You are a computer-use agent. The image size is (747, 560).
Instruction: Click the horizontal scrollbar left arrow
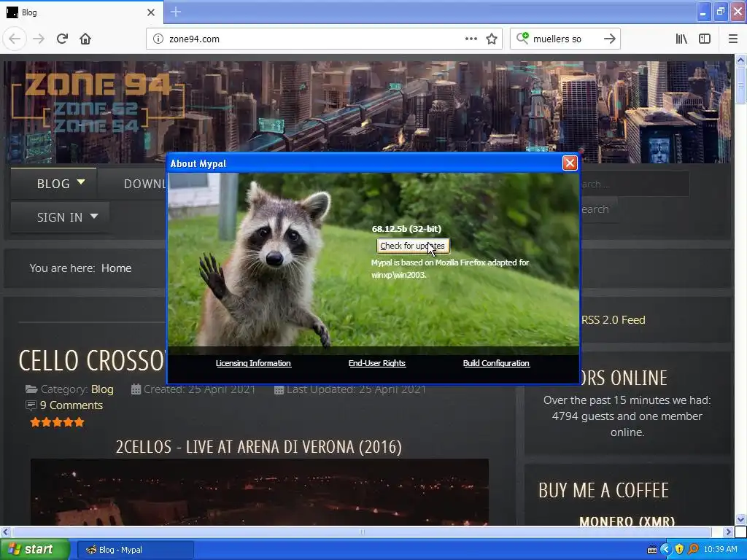pyautogui.click(x=5, y=532)
